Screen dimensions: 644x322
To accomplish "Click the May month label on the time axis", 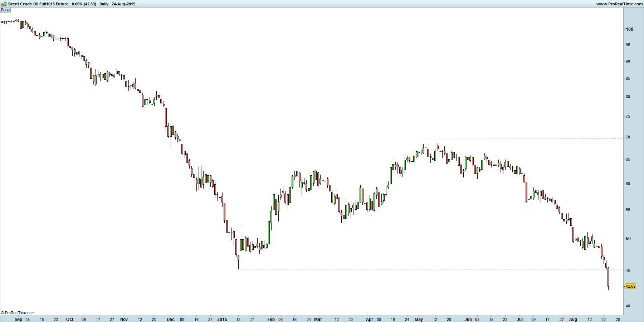I will [x=419, y=319].
